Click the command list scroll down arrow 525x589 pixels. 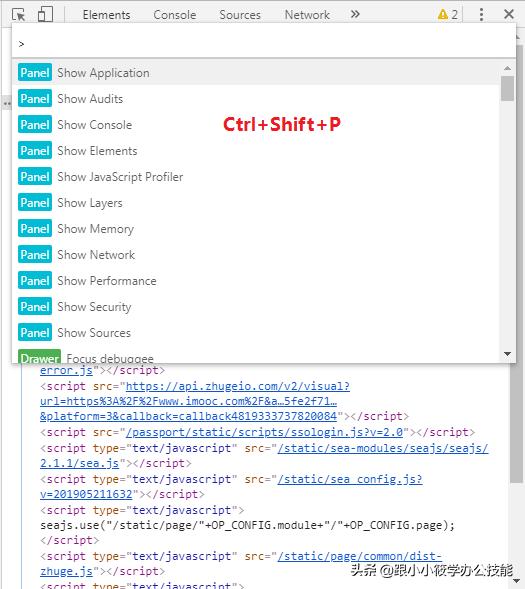point(507,354)
